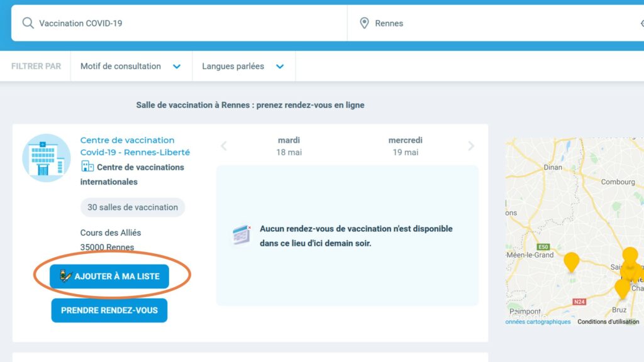Click Combourg label on the map
This screenshot has height=362, width=644.
pyautogui.click(x=618, y=182)
